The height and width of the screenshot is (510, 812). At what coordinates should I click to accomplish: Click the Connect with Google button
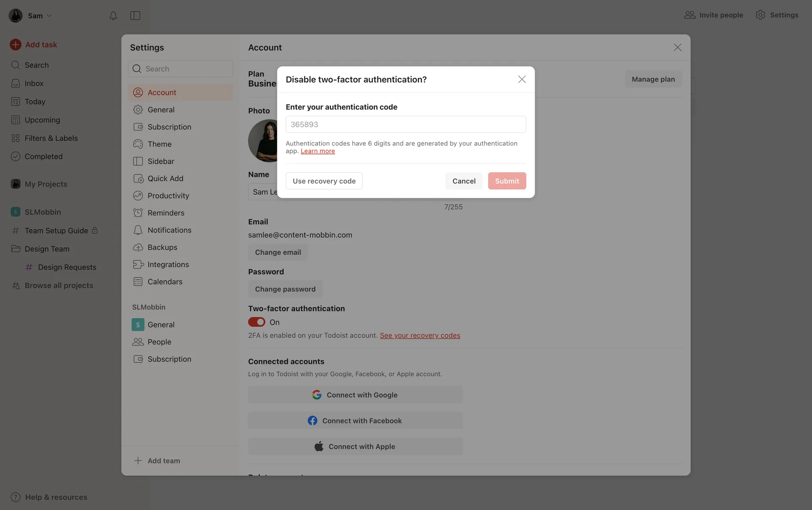click(355, 395)
